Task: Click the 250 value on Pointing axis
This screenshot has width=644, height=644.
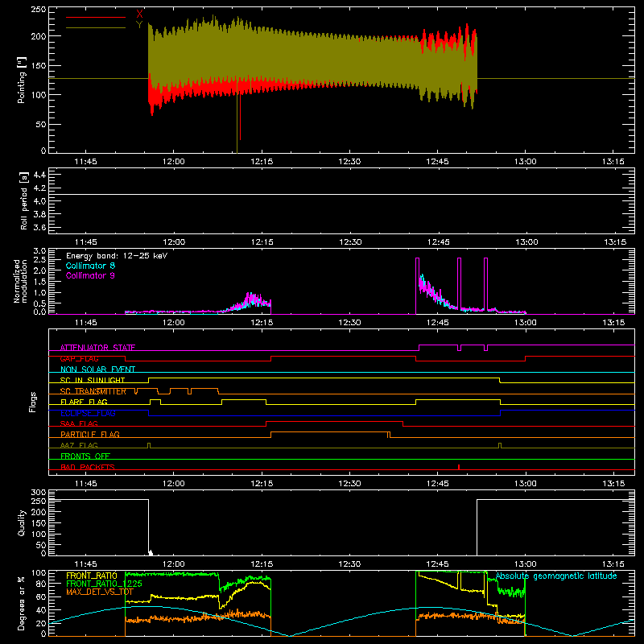Action: 39,10
